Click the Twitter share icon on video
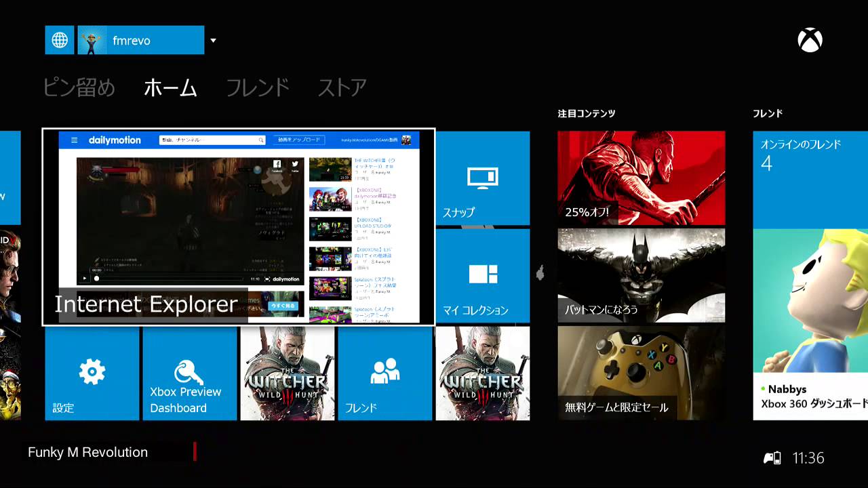The image size is (868, 488). pos(296,165)
